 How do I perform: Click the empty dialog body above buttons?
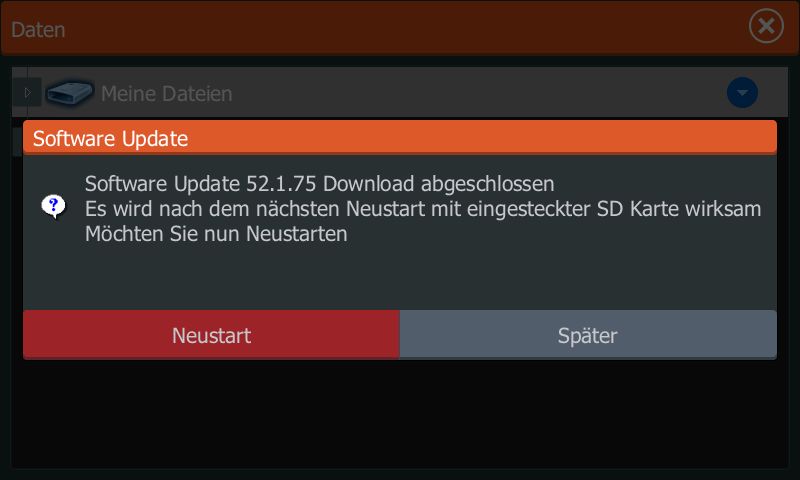pyautogui.click(x=399, y=278)
